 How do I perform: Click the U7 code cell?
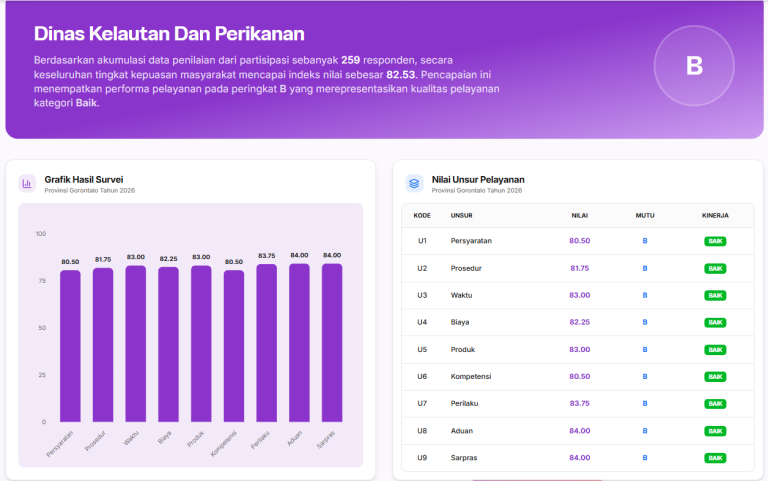click(422, 404)
